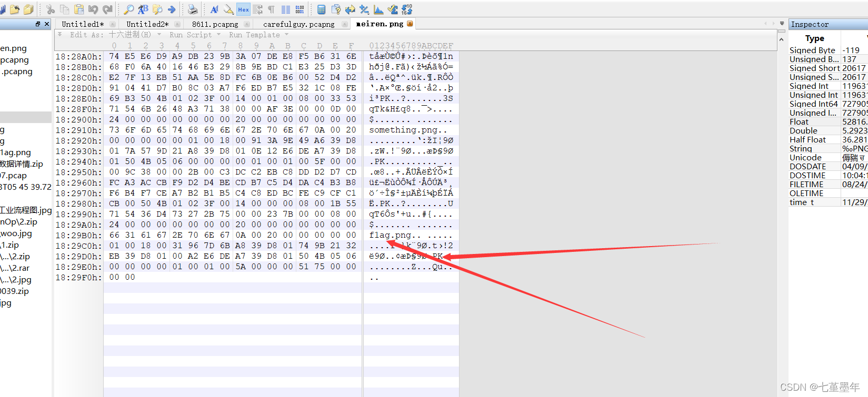Toggle the linefeeds display icon
This screenshot has width=868, height=397.
coord(257,9)
